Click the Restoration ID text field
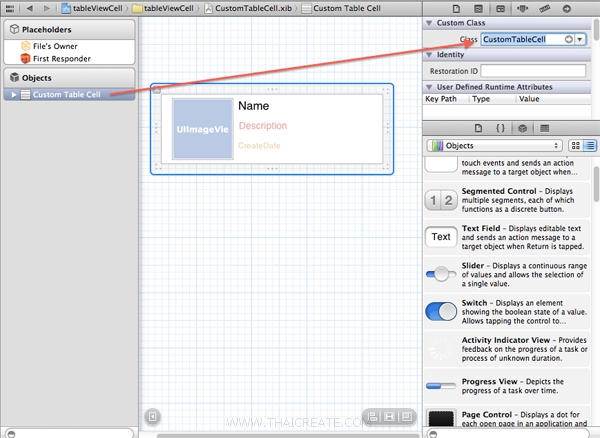600x438 pixels. click(533, 71)
